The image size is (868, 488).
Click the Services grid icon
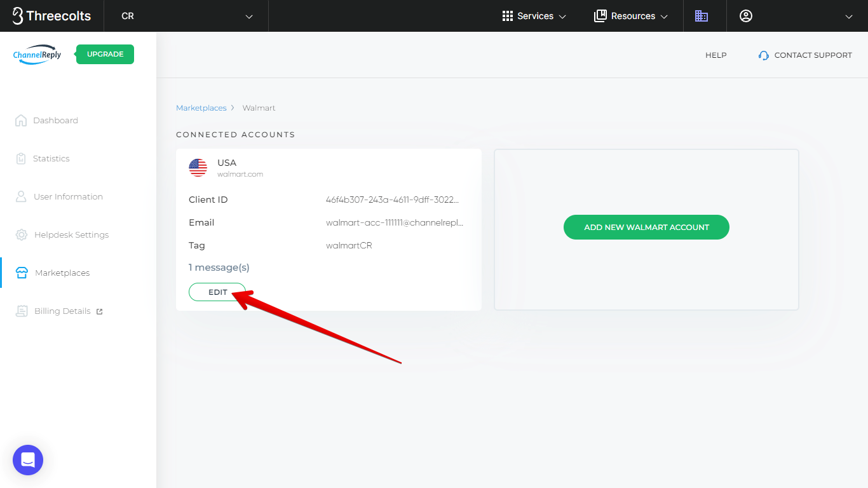[508, 16]
